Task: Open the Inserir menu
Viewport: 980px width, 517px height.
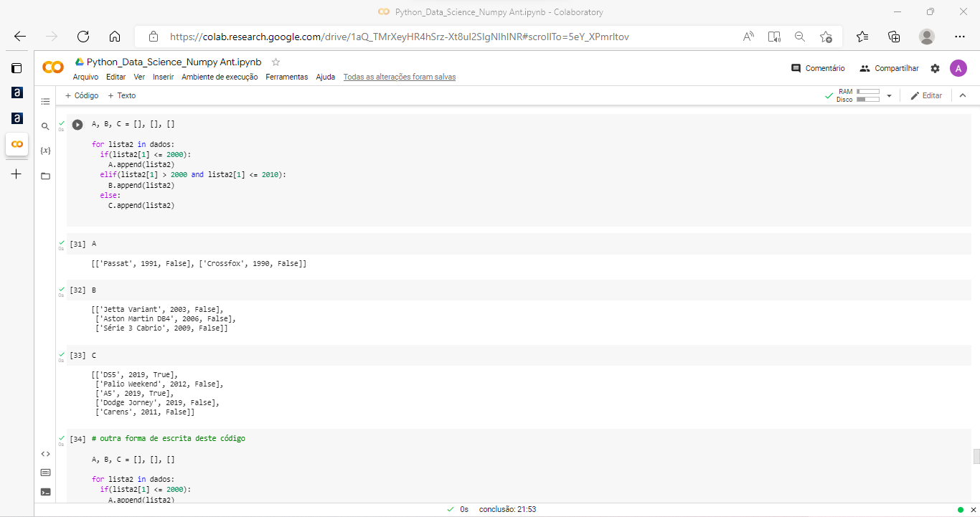Action: point(164,77)
